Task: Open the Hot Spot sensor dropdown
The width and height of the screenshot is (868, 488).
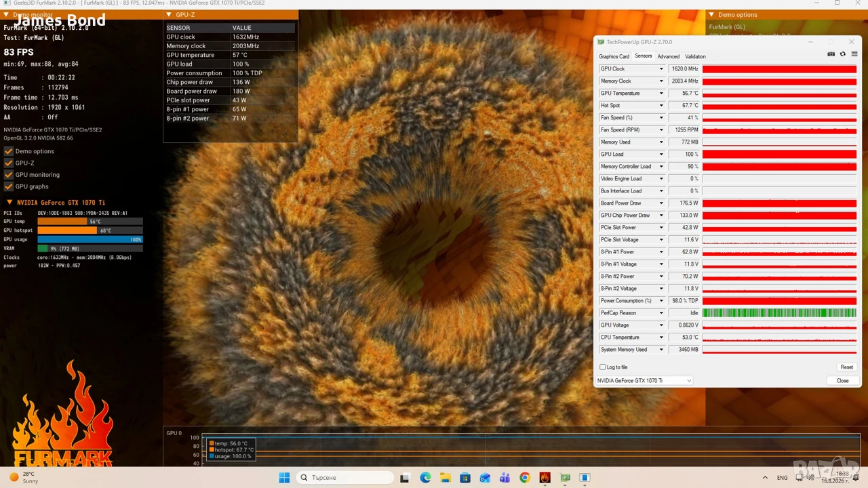Action: 661,106
